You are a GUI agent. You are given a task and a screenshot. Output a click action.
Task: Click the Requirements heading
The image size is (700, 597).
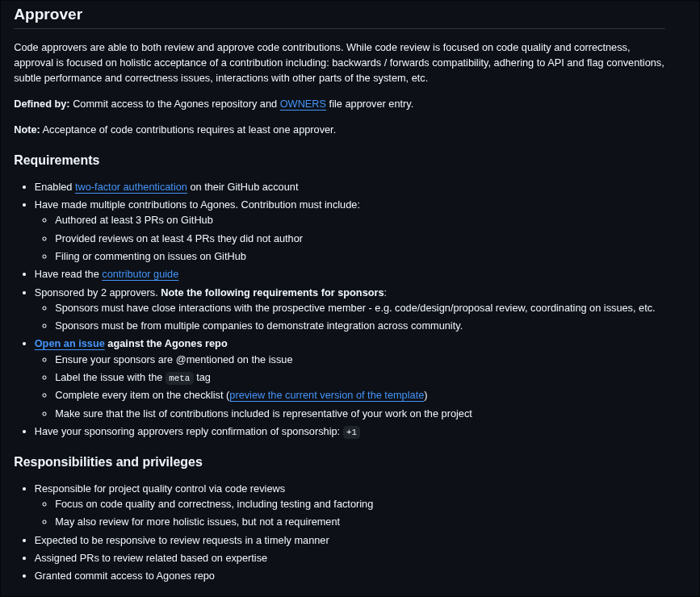57,161
